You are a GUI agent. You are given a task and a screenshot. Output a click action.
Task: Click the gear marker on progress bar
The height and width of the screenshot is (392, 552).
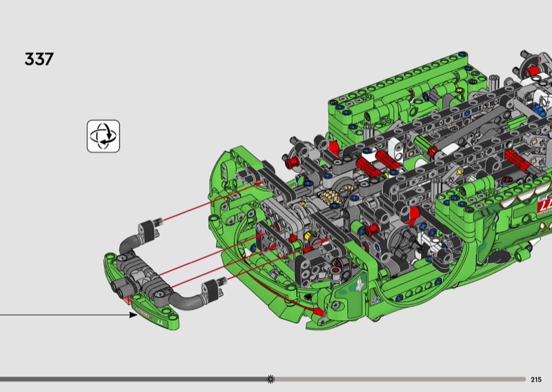click(x=270, y=379)
